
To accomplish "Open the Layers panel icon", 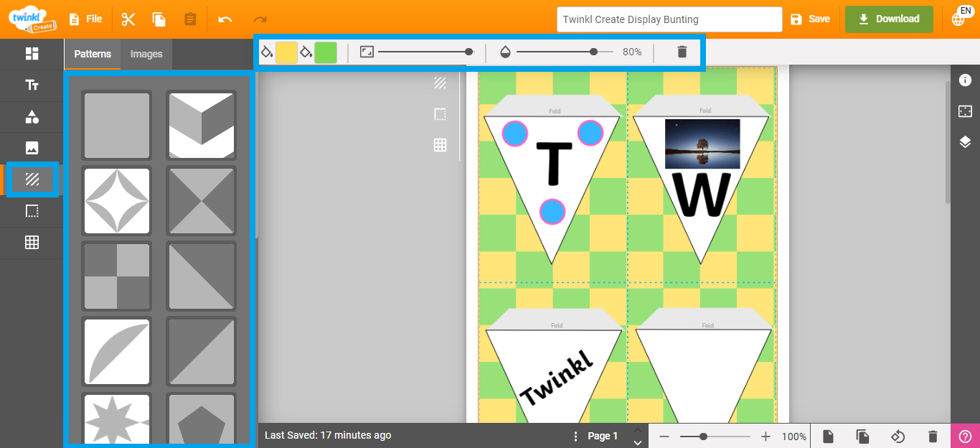I will coord(965,142).
